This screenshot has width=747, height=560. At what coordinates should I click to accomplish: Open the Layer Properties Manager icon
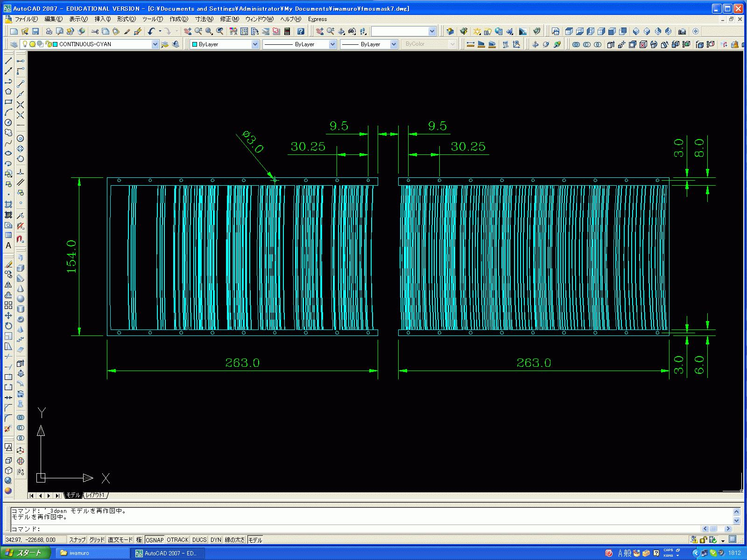click(x=14, y=44)
